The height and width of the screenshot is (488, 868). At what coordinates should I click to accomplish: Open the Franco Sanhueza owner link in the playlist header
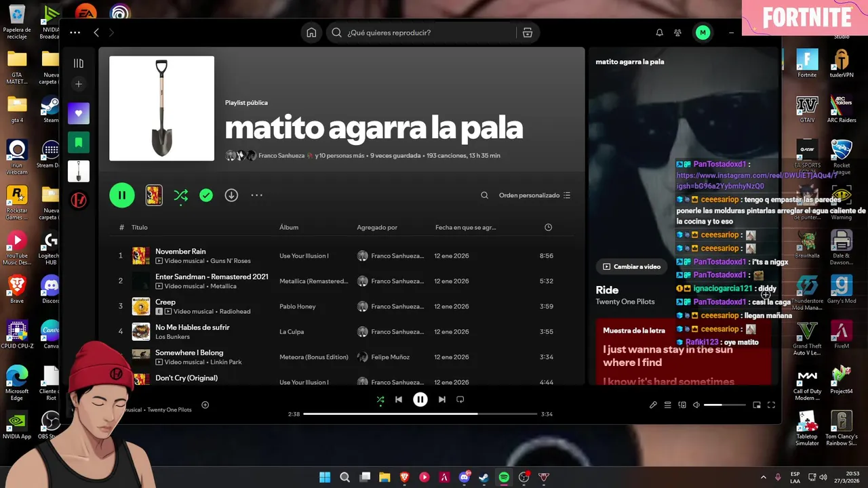coord(281,156)
